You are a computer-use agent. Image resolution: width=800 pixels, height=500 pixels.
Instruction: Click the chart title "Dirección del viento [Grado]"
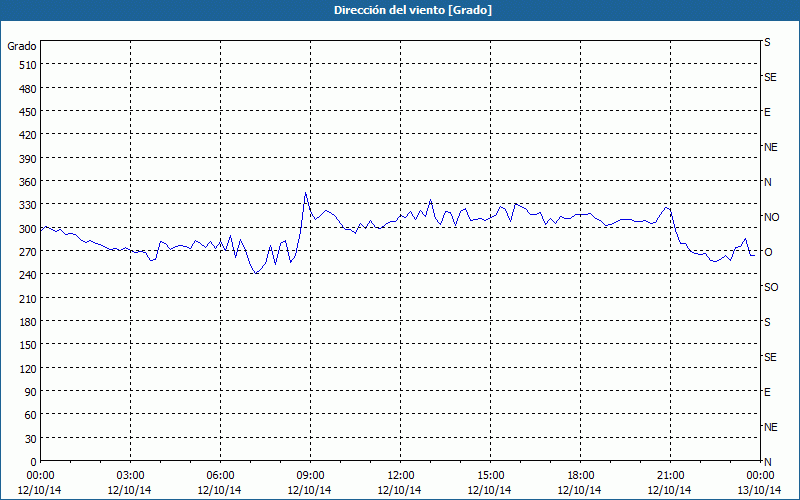pyautogui.click(x=413, y=10)
